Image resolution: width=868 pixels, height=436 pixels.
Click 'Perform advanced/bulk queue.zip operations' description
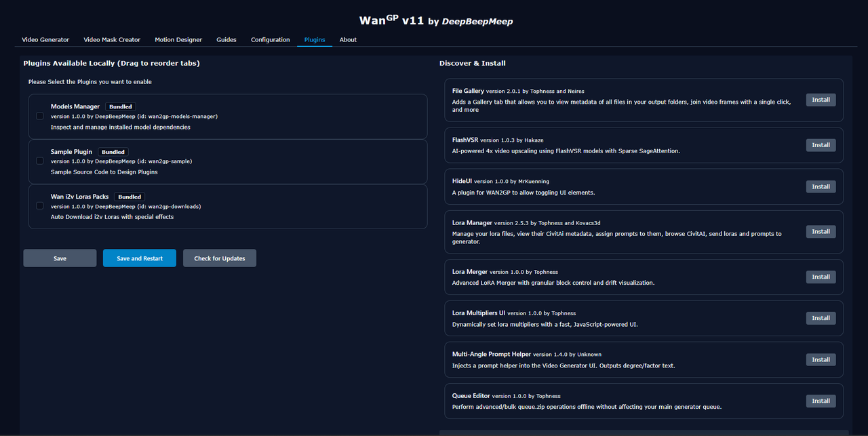click(587, 407)
